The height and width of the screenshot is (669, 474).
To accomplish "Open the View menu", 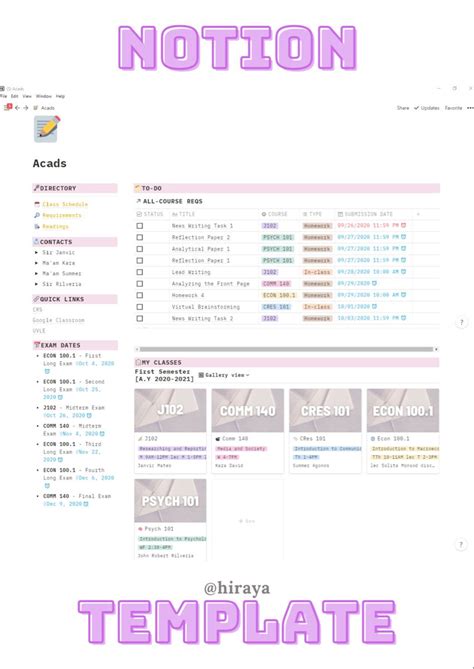I will [27, 96].
